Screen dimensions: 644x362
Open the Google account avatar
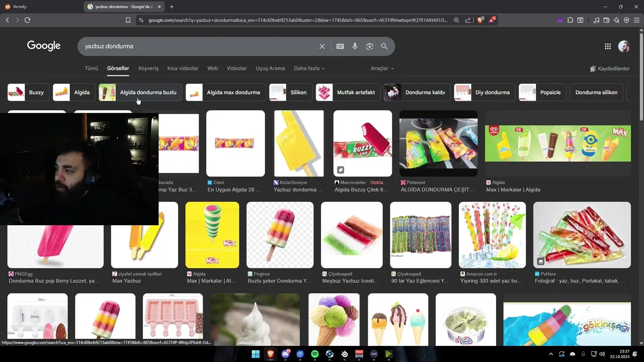coord(624,46)
